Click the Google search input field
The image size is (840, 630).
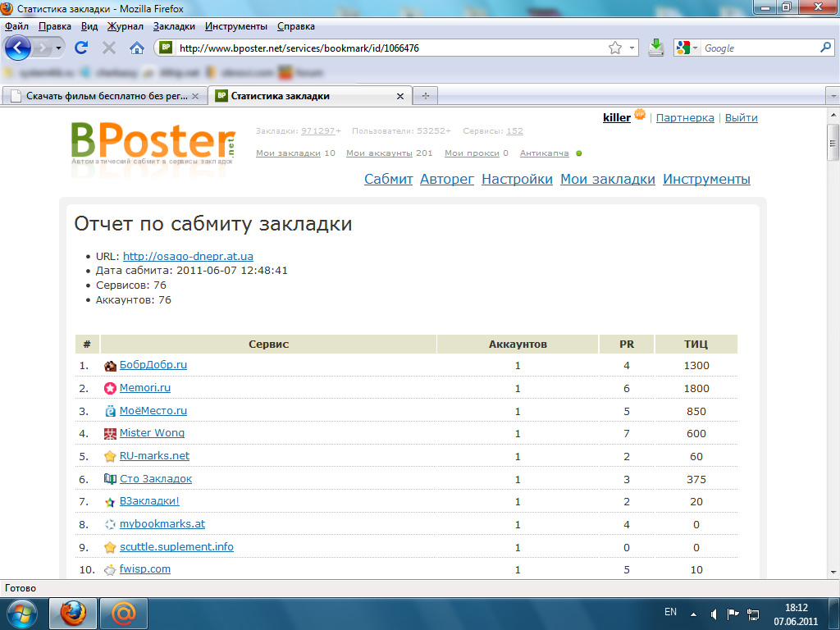point(760,48)
